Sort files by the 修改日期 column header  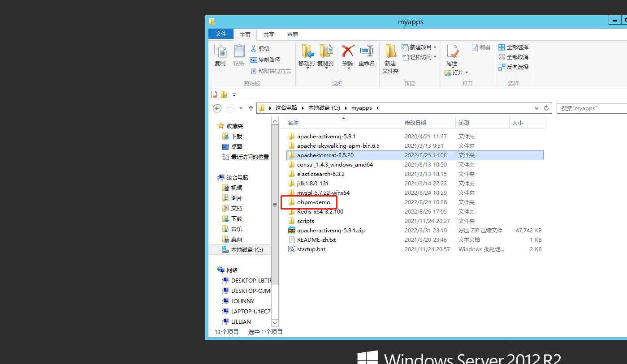point(429,123)
